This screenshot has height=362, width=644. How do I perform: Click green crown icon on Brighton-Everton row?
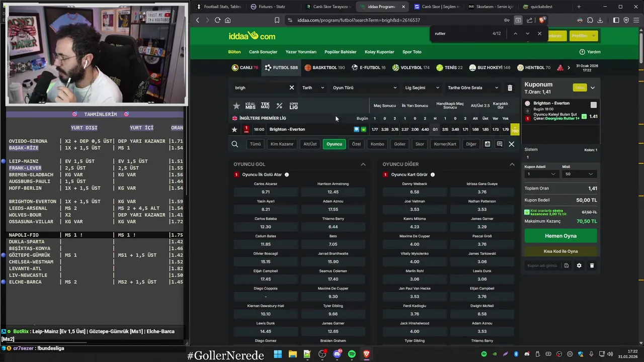(363, 129)
